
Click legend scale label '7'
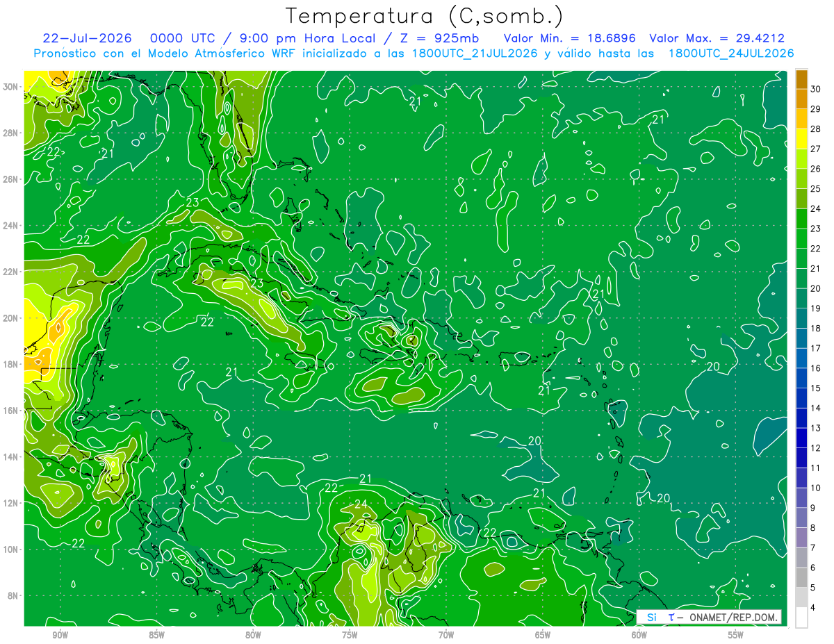click(814, 548)
